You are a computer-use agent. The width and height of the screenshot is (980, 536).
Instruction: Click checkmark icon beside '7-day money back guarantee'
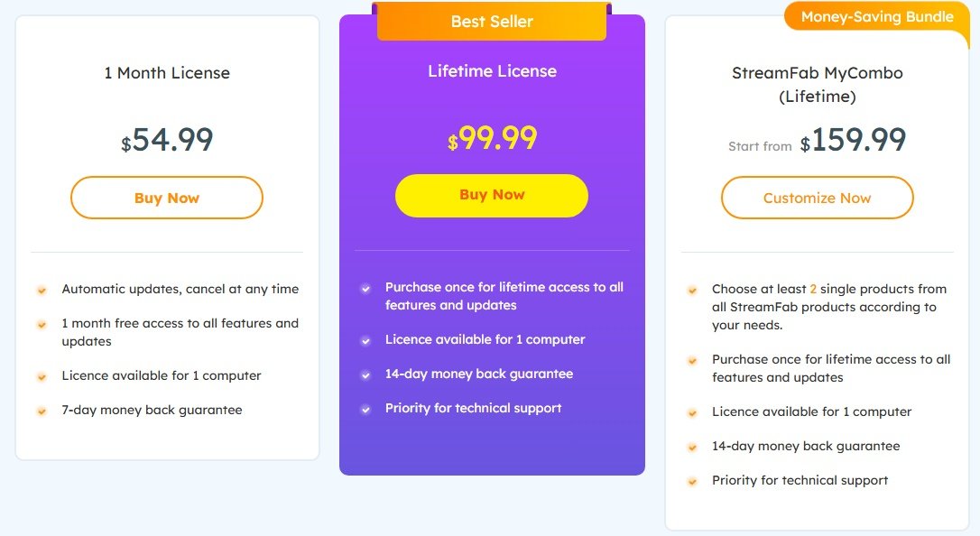[42, 411]
